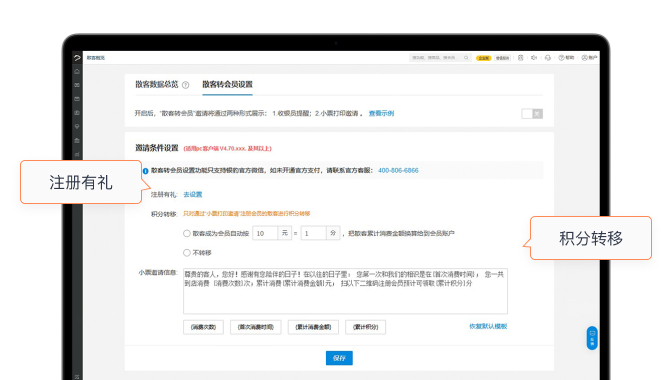Open the 查看示例 link
Viewport: 672px width, 380px height.
pyautogui.click(x=381, y=114)
